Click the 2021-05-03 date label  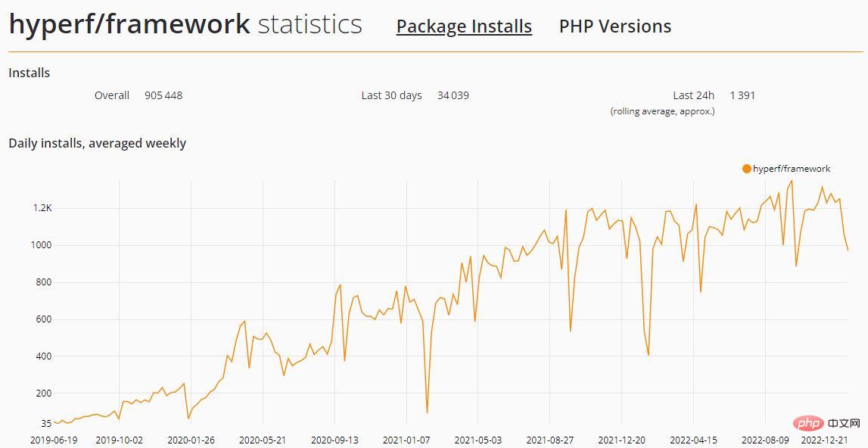(478, 440)
